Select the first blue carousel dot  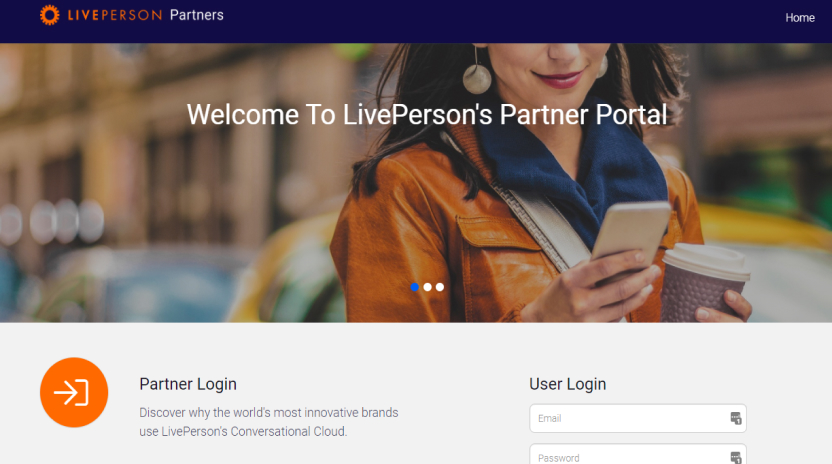click(x=414, y=287)
